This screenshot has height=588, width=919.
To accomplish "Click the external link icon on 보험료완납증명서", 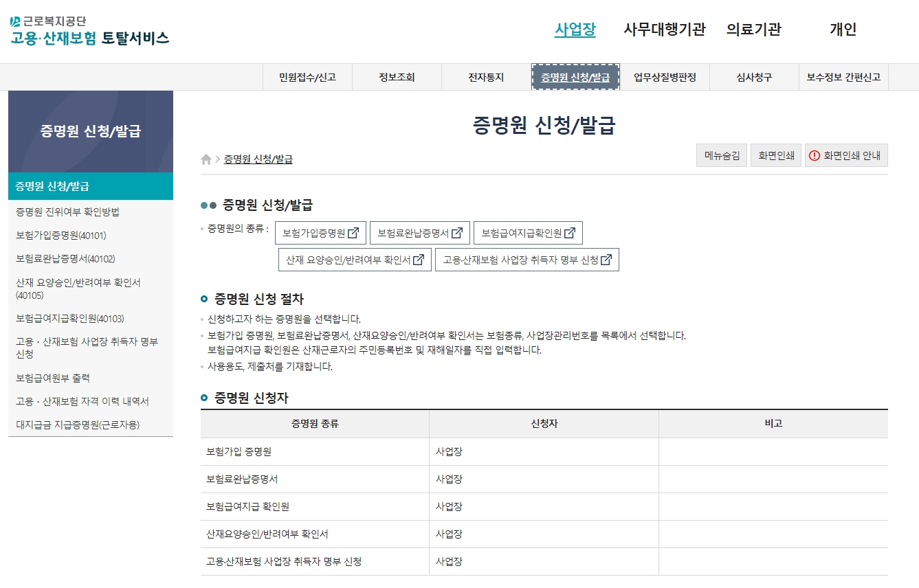I will [x=458, y=232].
